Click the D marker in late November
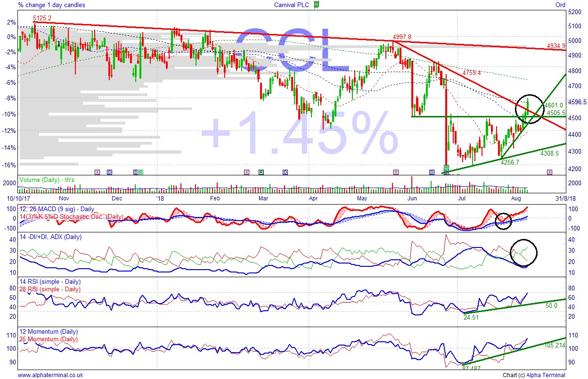The image size is (588, 379). (x=109, y=173)
